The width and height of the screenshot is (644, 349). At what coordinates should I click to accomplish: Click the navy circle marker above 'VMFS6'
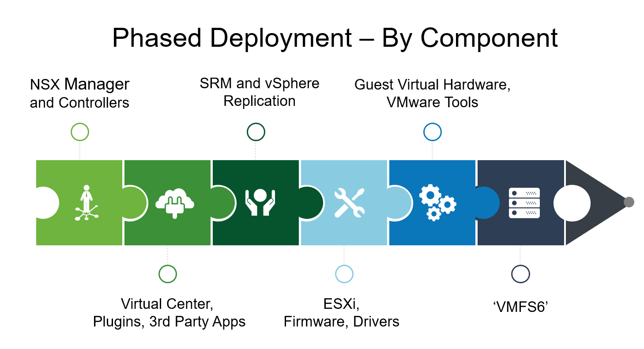(x=520, y=274)
